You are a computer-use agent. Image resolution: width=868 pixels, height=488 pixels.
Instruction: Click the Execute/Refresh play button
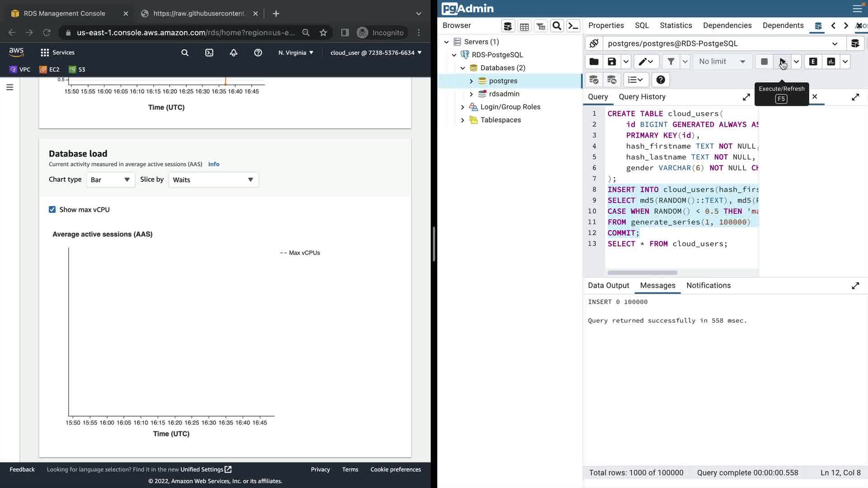[782, 62]
